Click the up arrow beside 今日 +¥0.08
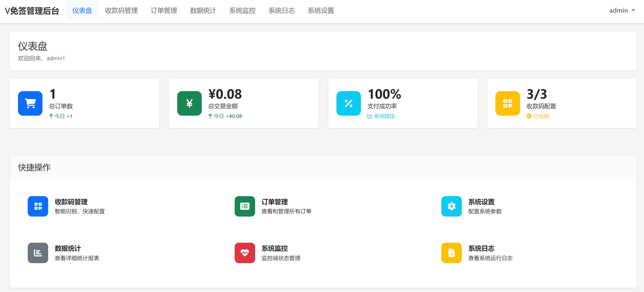Viewport: 644px width, 292px height. click(x=210, y=116)
